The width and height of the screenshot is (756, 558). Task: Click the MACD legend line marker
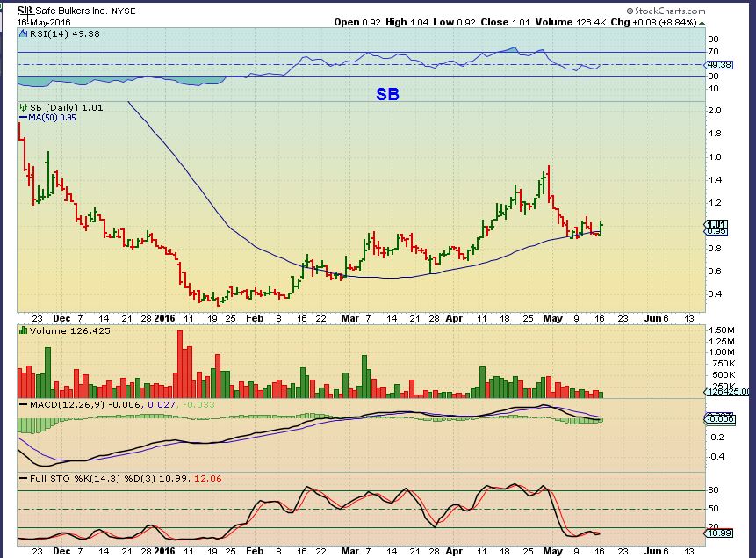click(x=23, y=404)
